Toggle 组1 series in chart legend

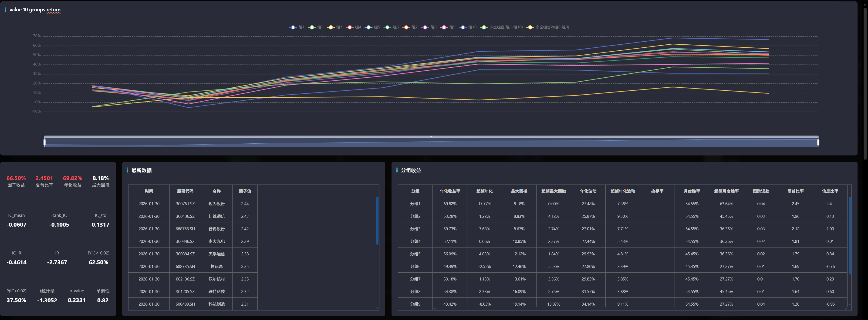coord(293,27)
